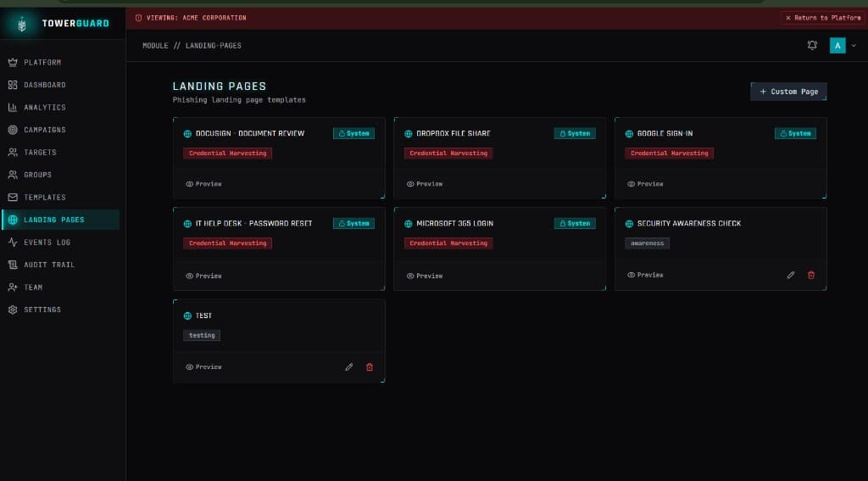Edit the Security Awareness Check page
This screenshot has width=868, height=481.
pyautogui.click(x=791, y=275)
